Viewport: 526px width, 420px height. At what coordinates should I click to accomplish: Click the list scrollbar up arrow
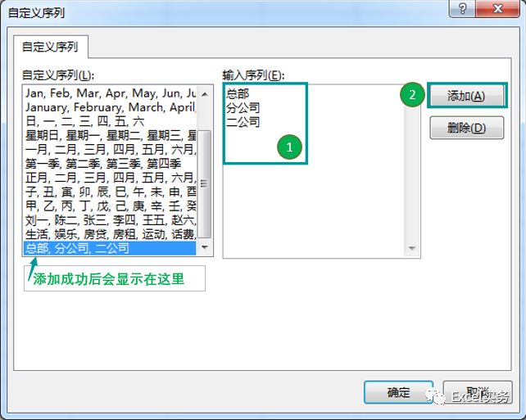point(205,93)
